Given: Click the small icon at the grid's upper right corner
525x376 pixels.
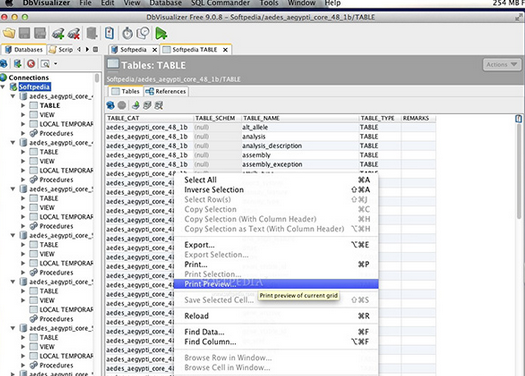Looking at the screenshot, I should (519, 119).
